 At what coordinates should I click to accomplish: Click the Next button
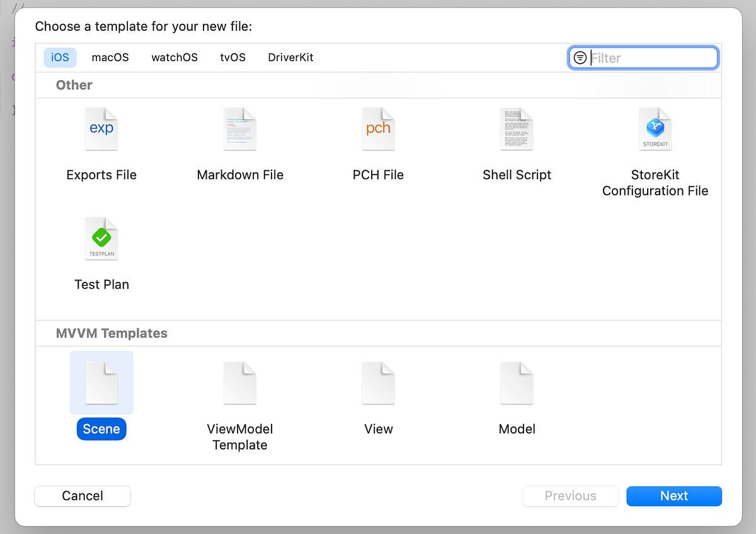674,496
